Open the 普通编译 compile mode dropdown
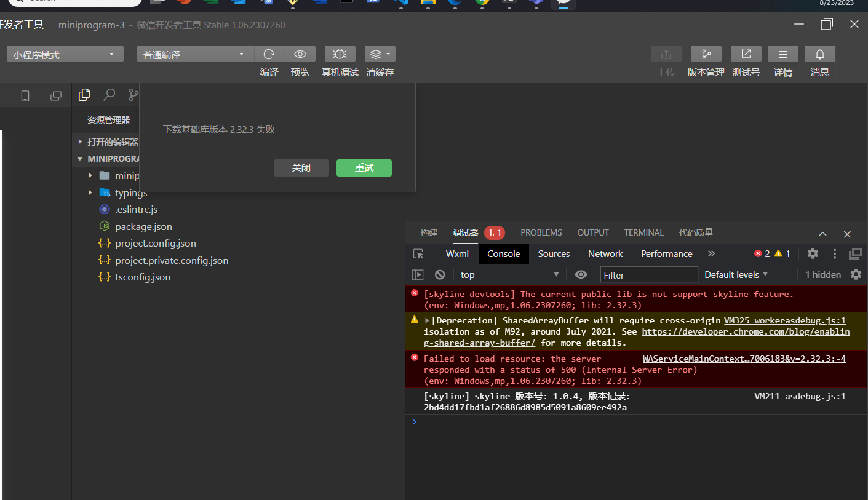Image resolution: width=868 pixels, height=500 pixels. [196, 54]
